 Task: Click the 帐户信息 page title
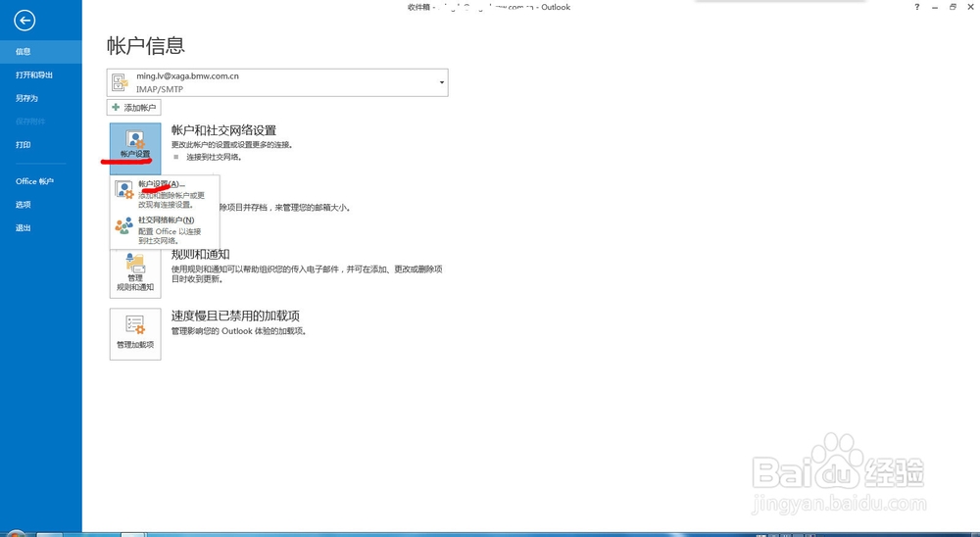click(x=146, y=46)
